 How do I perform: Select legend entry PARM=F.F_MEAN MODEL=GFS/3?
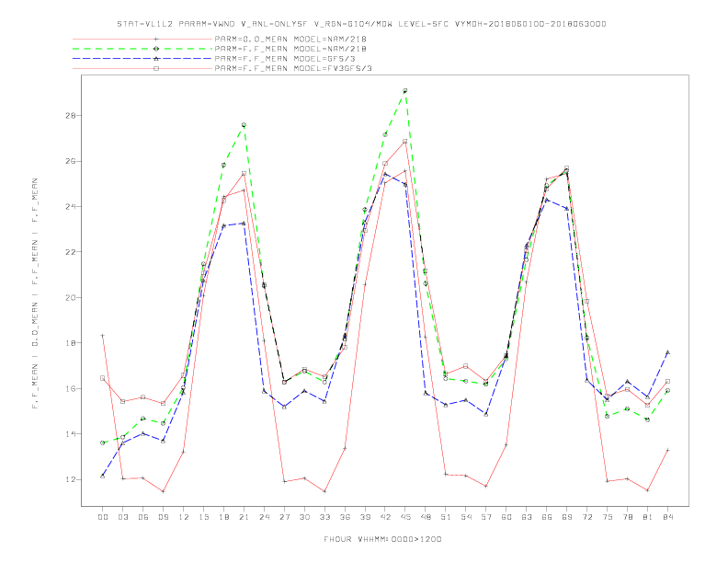285,59
